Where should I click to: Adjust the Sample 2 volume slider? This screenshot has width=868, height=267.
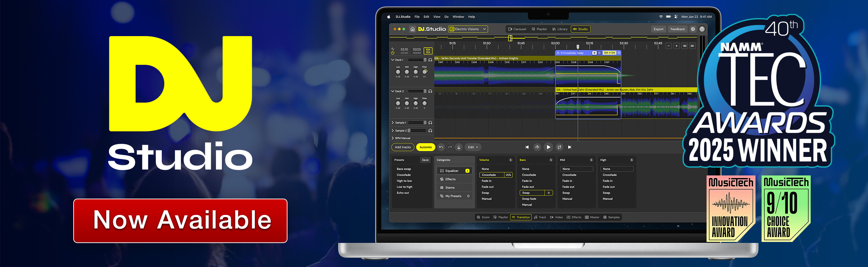point(417,131)
